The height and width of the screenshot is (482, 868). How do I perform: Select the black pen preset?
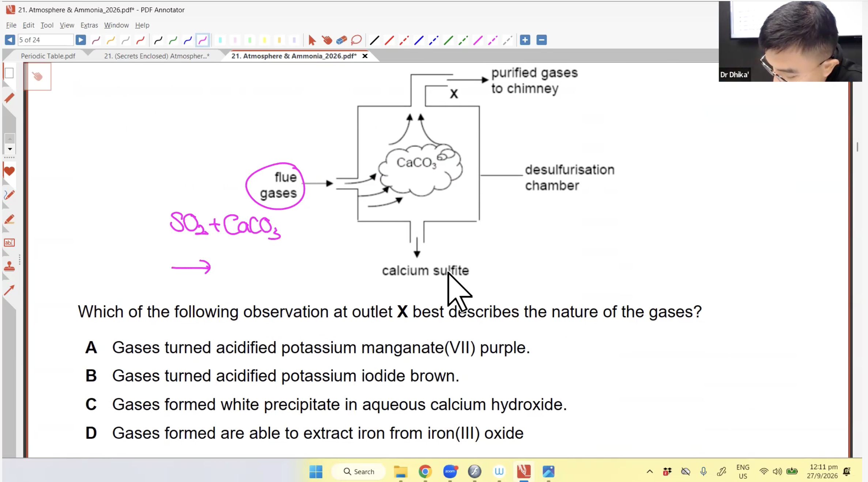click(158, 40)
